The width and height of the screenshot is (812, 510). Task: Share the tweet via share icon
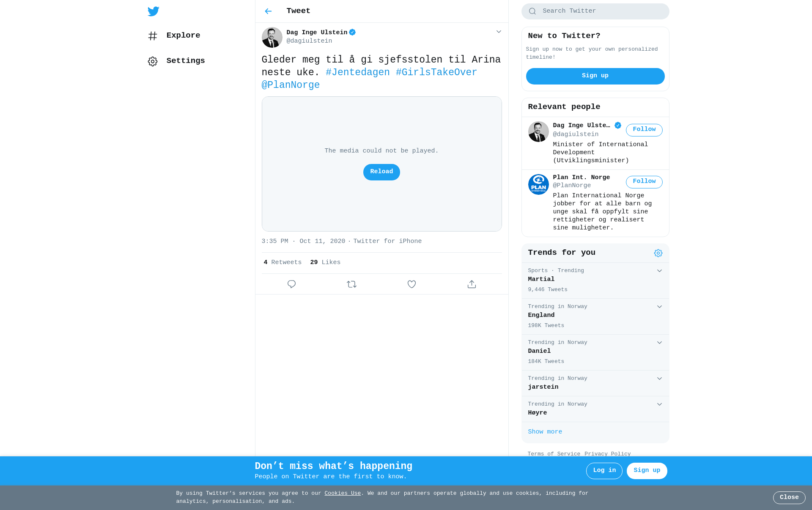pos(472,284)
